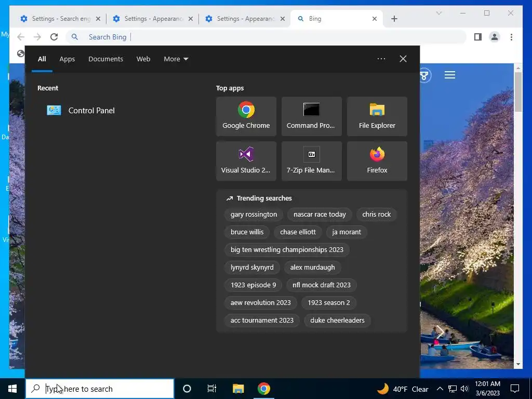
Task: Open 7-Zip File Manager tile
Action: tap(312, 161)
